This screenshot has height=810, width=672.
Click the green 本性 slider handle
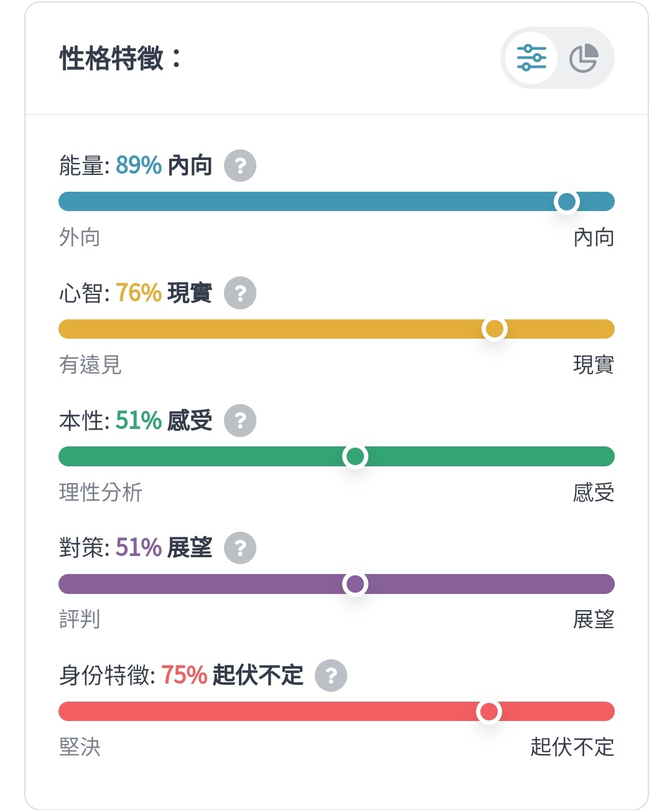click(x=355, y=456)
